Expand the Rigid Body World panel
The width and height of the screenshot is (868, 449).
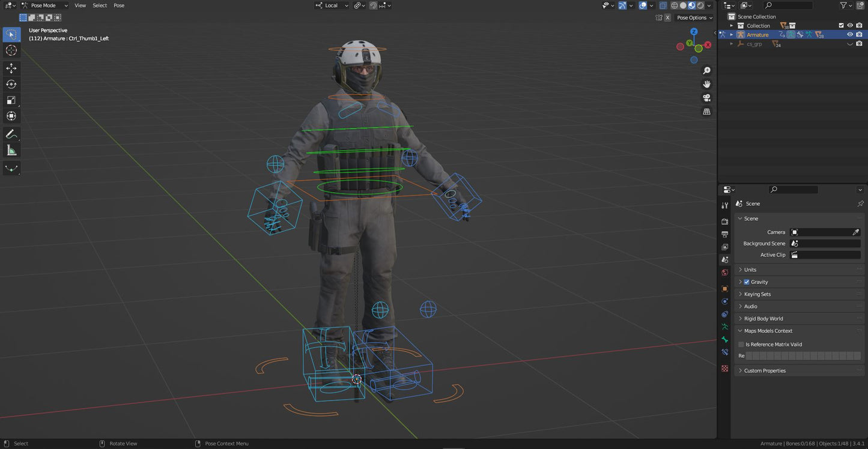763,319
